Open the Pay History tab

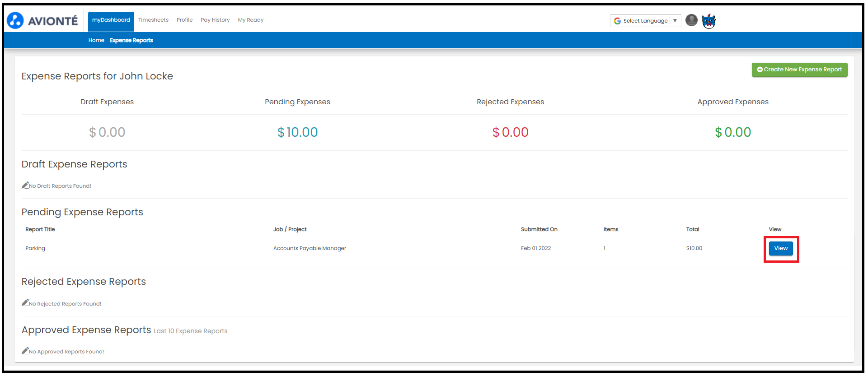[x=215, y=20]
